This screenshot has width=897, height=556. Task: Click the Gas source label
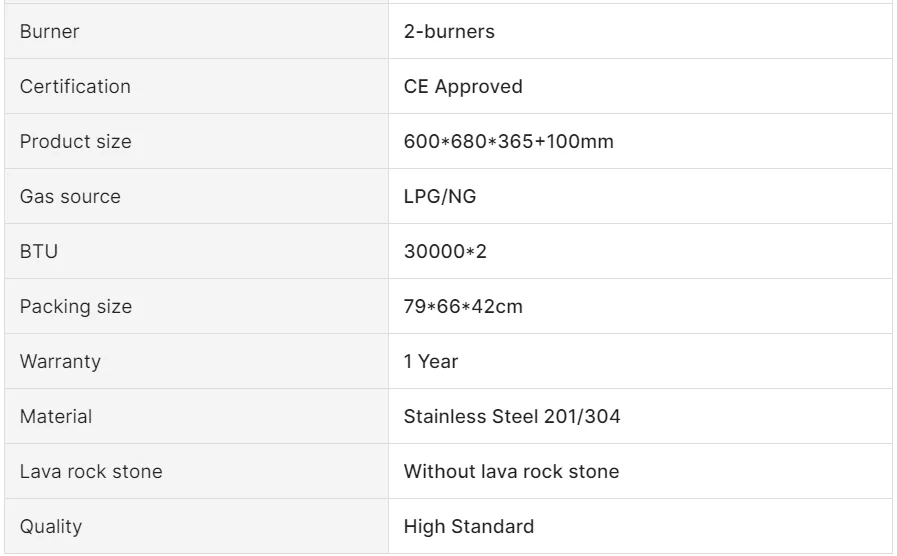(70, 197)
